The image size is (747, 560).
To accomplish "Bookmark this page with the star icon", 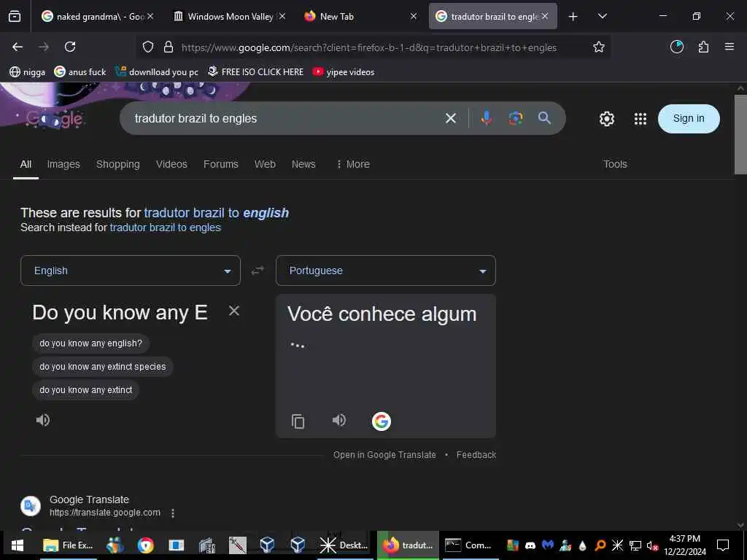I will click(x=599, y=47).
